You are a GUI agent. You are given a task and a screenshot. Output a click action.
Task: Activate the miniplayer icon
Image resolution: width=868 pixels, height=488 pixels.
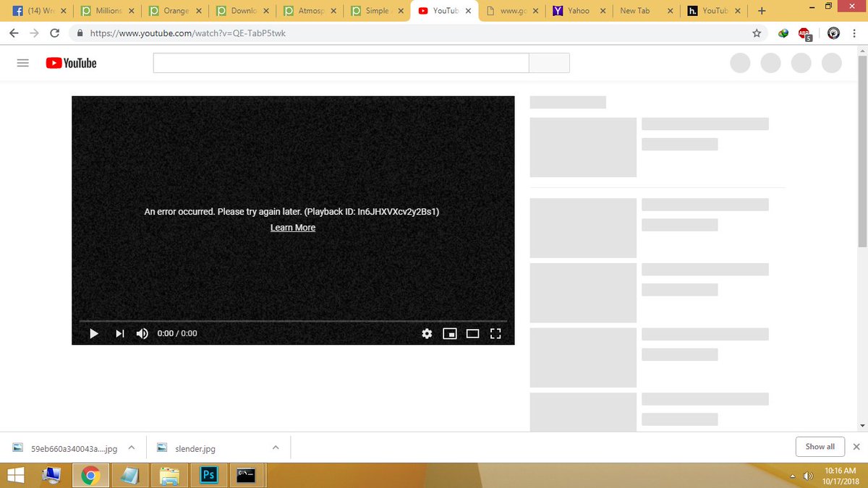(450, 333)
